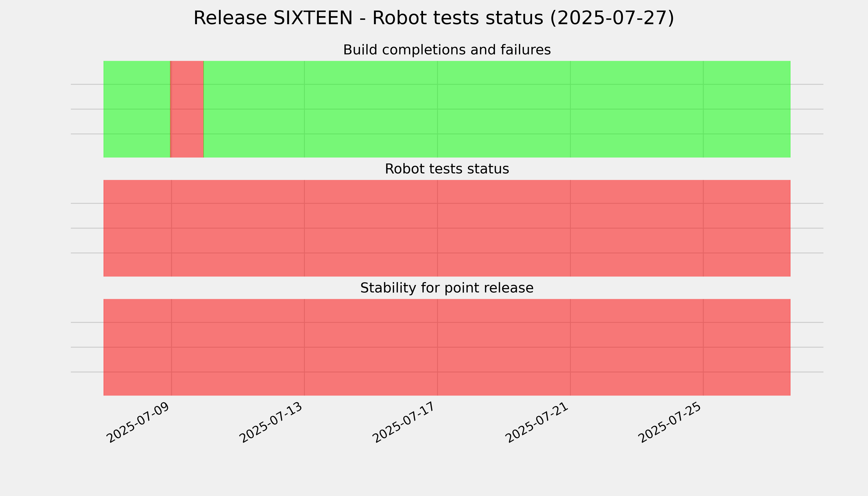Viewport: 868px width, 496px height.
Task: Click the red Robot tests area between 07-21 and 07-25
Action: (x=637, y=228)
